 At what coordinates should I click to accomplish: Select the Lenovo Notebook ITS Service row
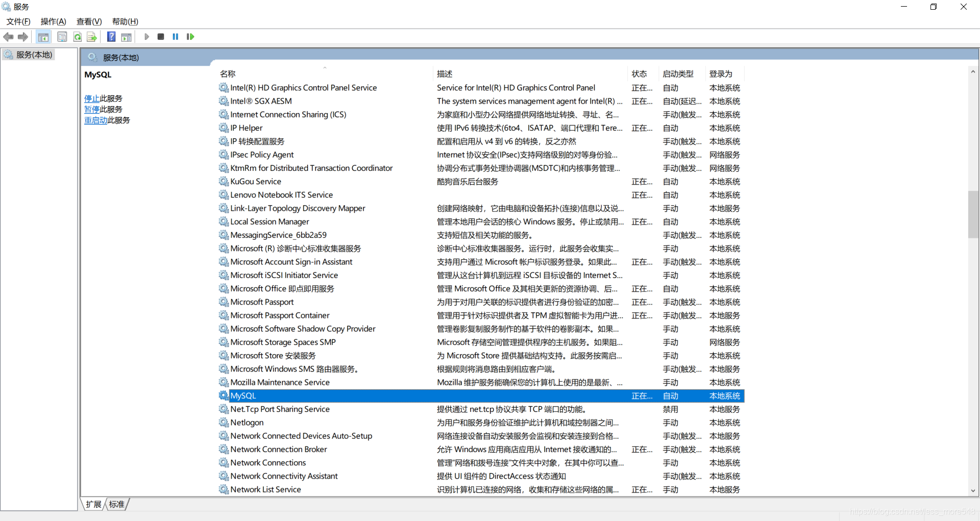(481, 194)
